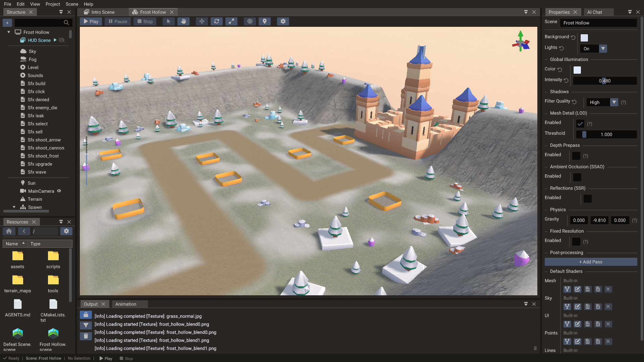Click the Play button in toolbar
This screenshot has width=644, height=362.
pyautogui.click(x=91, y=21)
